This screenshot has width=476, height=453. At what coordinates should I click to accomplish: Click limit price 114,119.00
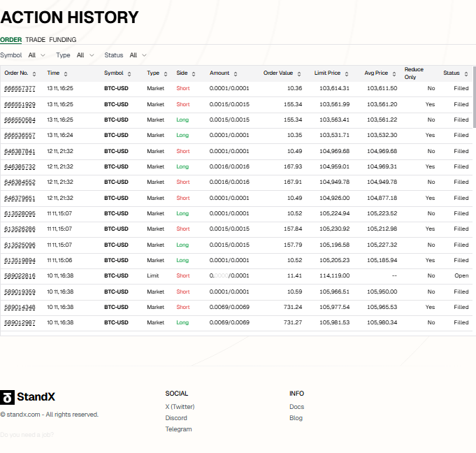point(334,275)
